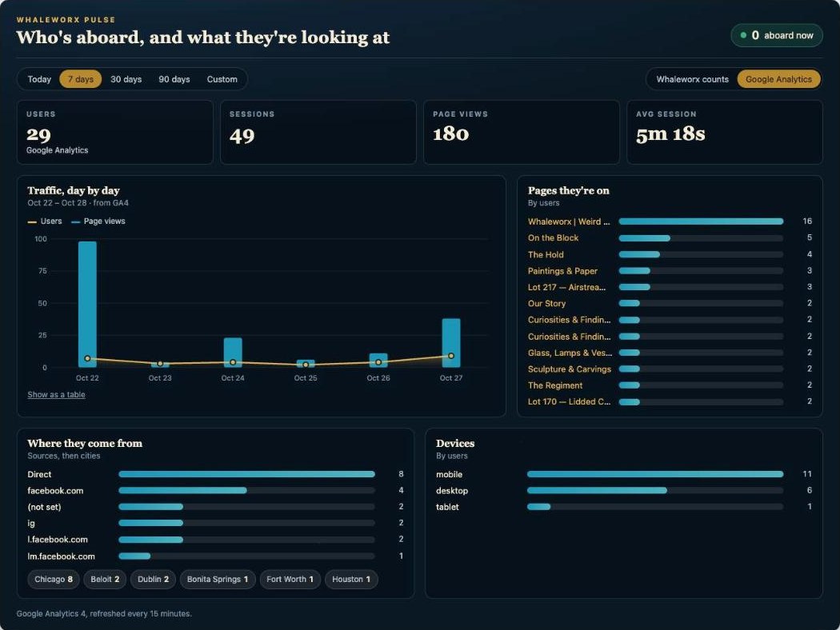Image resolution: width=840 pixels, height=630 pixels.
Task: Click the Google Analytics 4 refresh footer note
Action: 104,613
